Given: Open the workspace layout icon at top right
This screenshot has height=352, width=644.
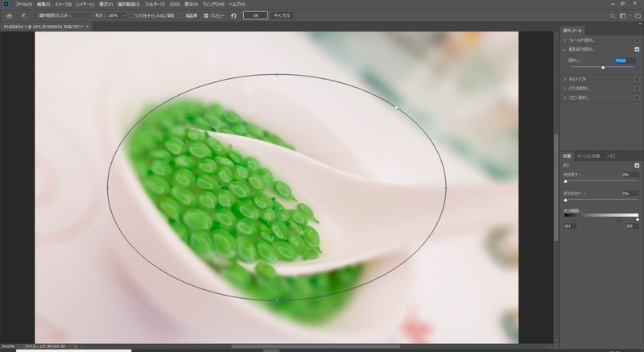Looking at the screenshot, I should [x=623, y=15].
